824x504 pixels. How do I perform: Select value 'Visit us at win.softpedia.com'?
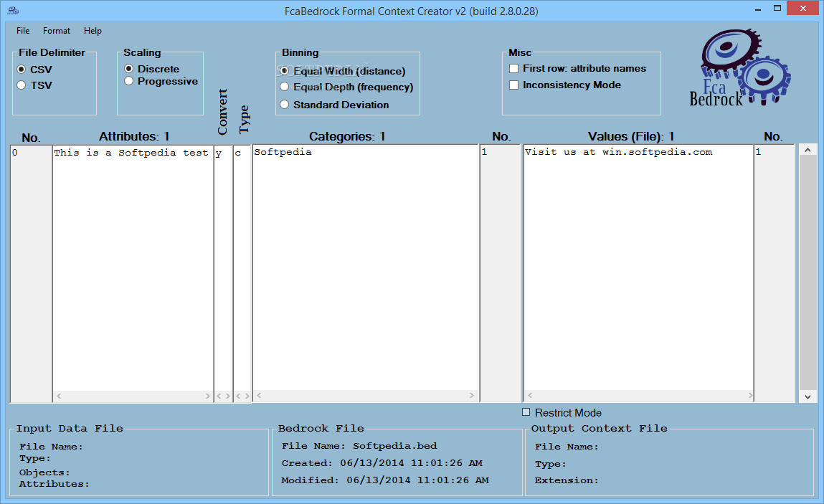[x=618, y=152]
